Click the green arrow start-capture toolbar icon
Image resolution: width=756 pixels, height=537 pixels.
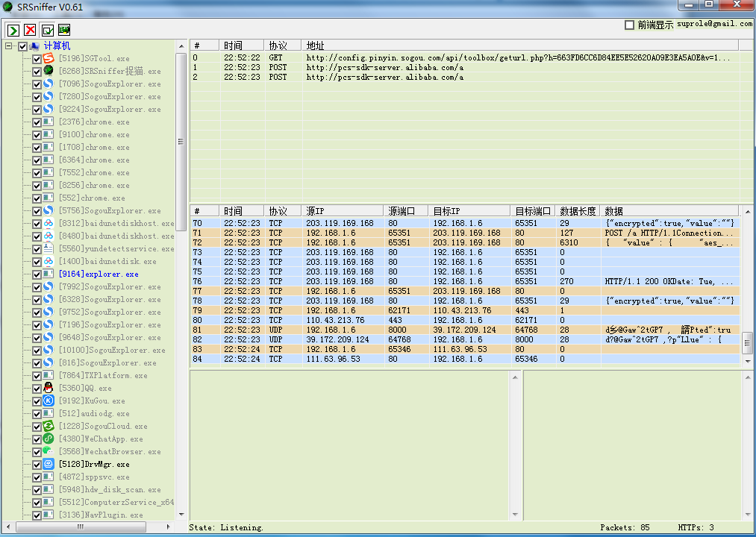click(x=13, y=31)
